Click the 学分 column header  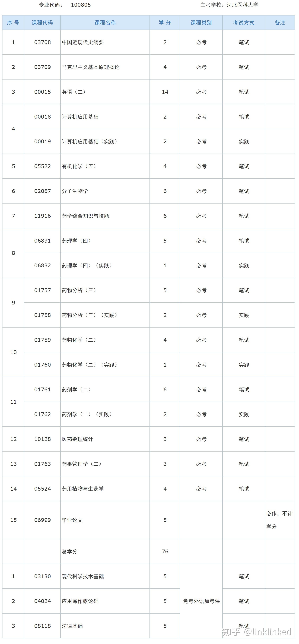click(x=165, y=23)
